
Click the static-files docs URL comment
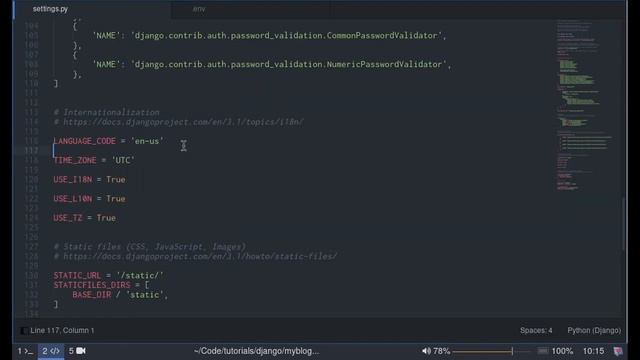195,256
